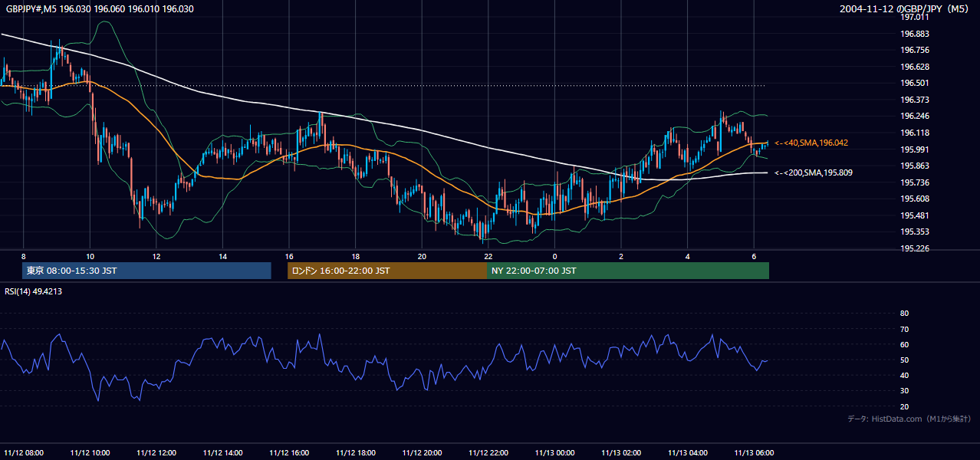This screenshot has height=460, width=980.
Task: Click RSI scale value 80
Action: pos(904,314)
